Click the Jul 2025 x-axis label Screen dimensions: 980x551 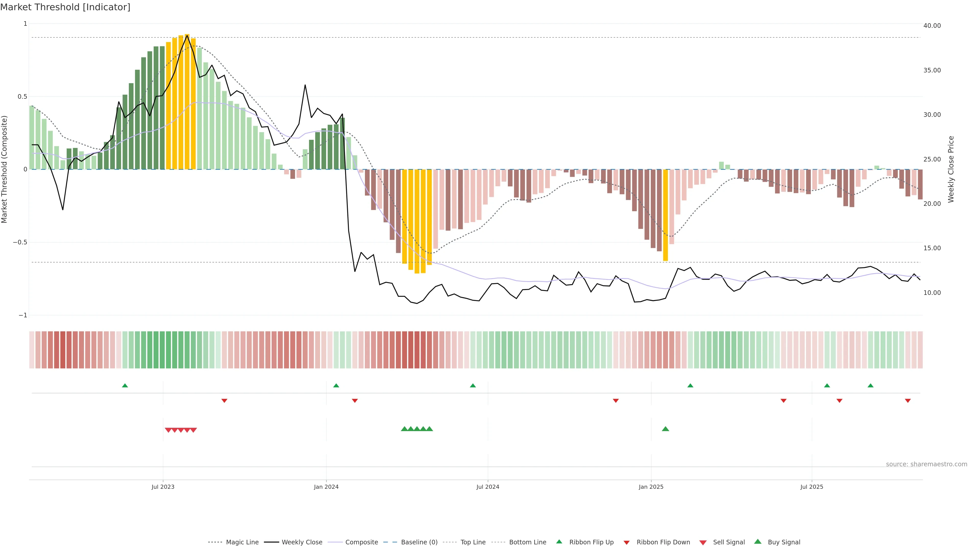(x=812, y=487)
